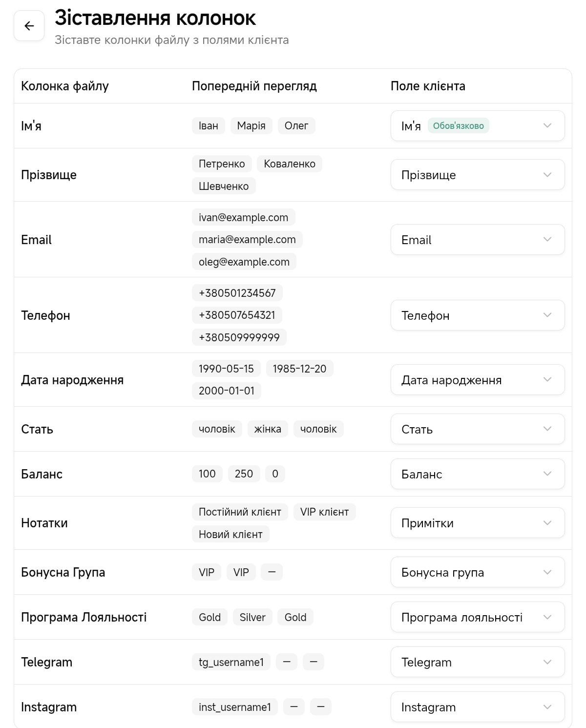Click the back arrow button
Screen dimensions: 586x728
[x=29, y=26]
